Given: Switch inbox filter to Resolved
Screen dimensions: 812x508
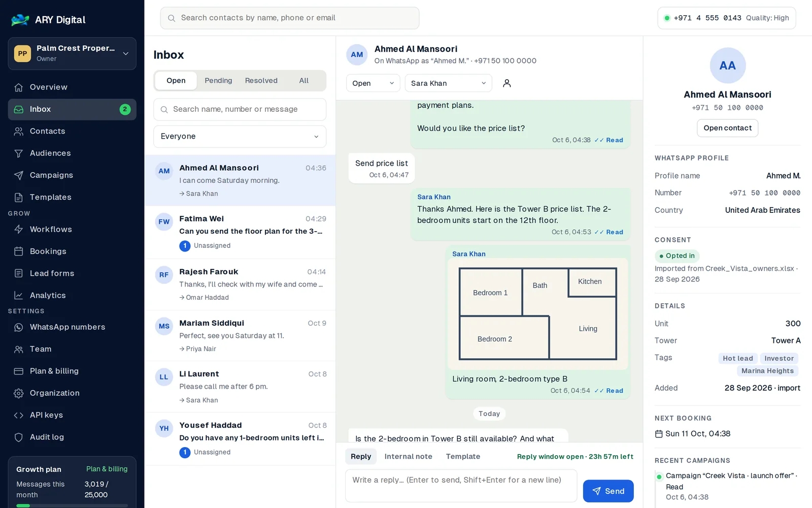Looking at the screenshot, I should (261, 81).
